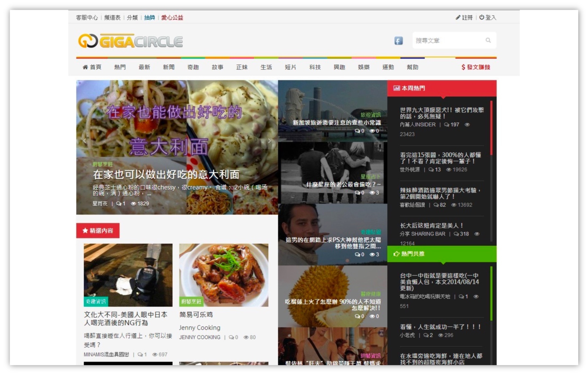Screen dimensions: 588x375
Task: Open 长大后这妞肯定是美人 trending article
Action: click(x=432, y=226)
